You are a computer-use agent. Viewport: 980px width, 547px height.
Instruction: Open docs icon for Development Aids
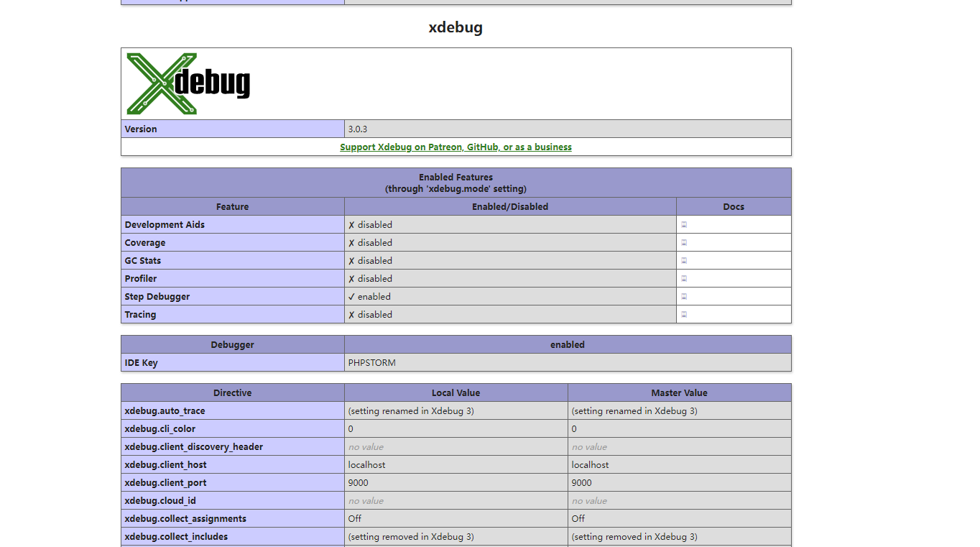point(684,225)
